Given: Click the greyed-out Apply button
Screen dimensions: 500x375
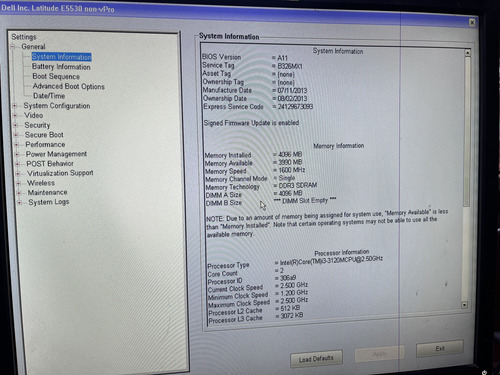Looking at the screenshot, I should (380, 354).
